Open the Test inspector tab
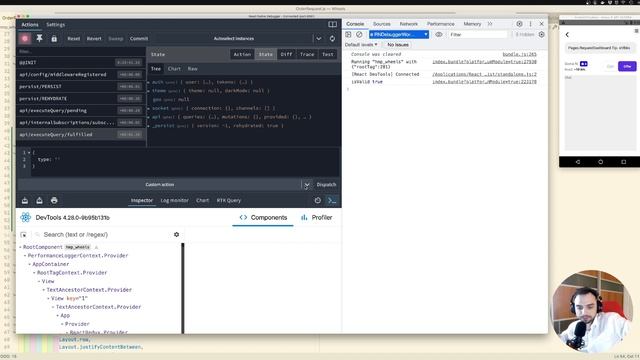 (x=328, y=54)
